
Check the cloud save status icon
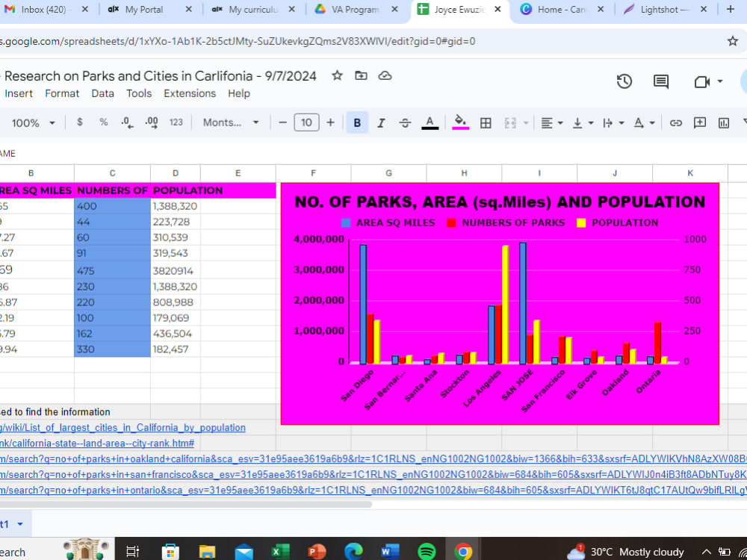point(385,75)
